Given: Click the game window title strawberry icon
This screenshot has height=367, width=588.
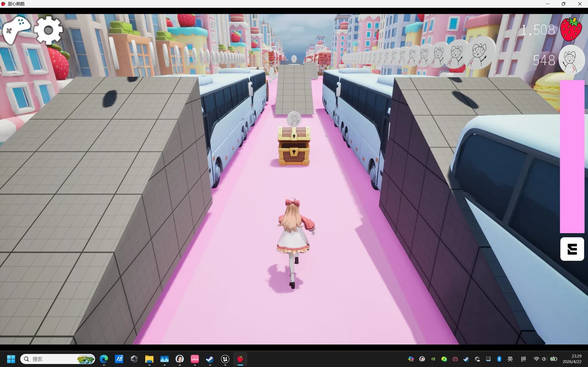Looking at the screenshot, I should [x=3, y=4].
